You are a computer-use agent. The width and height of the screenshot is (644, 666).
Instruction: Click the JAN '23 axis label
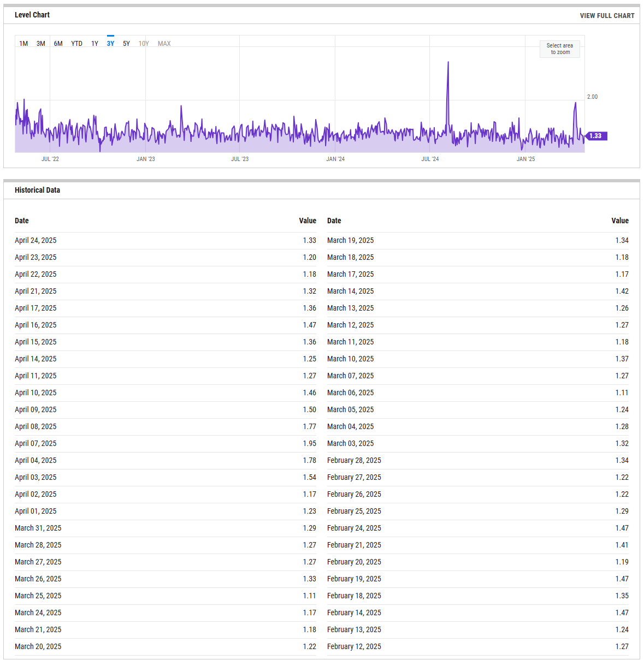[x=146, y=159]
